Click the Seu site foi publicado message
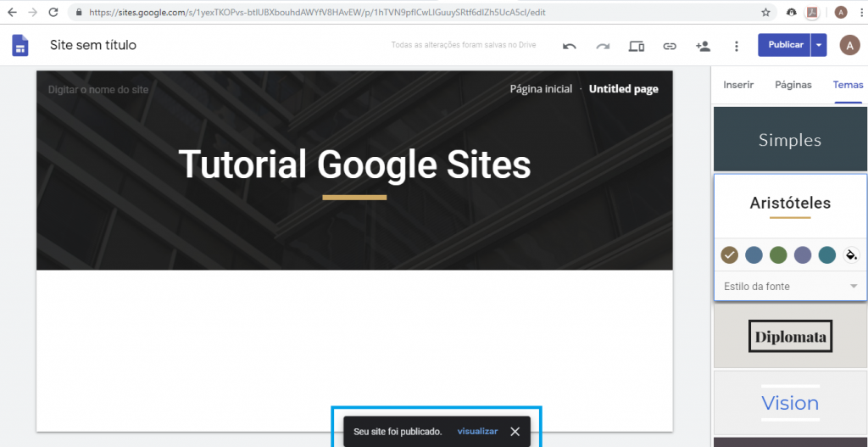This screenshot has height=447, width=868. point(398,432)
